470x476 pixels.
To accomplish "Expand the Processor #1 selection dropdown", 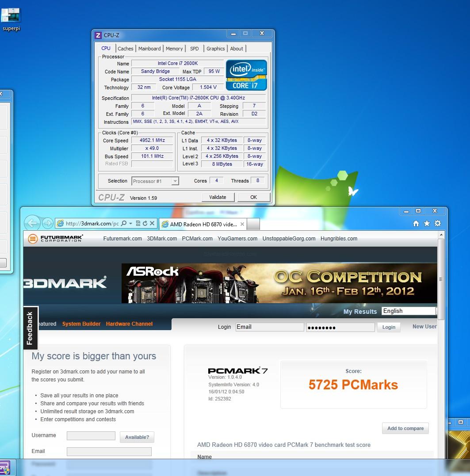I will click(x=175, y=181).
